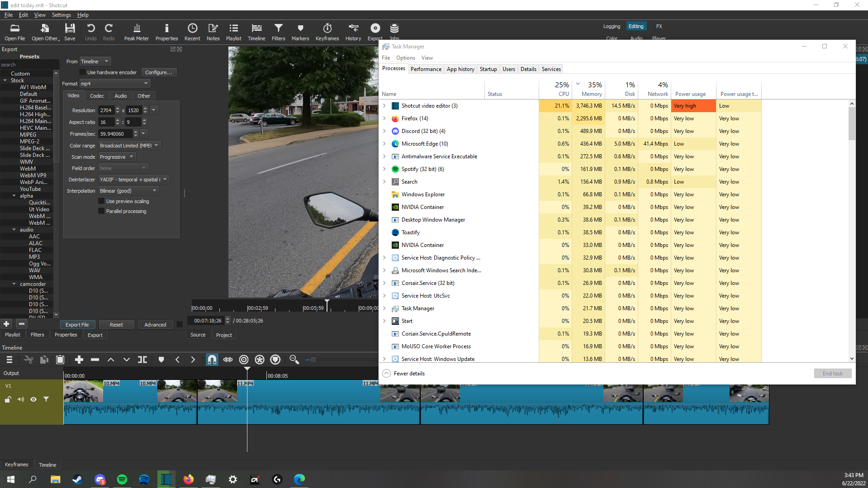Click the timeline Overwrite down-arrow icon
The image size is (868, 488).
(x=127, y=360)
